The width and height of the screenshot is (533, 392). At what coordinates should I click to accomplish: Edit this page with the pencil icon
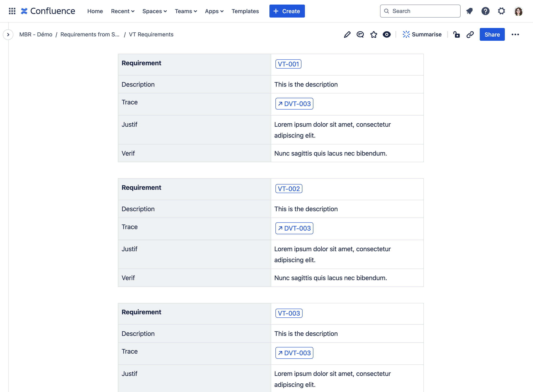[347, 35]
